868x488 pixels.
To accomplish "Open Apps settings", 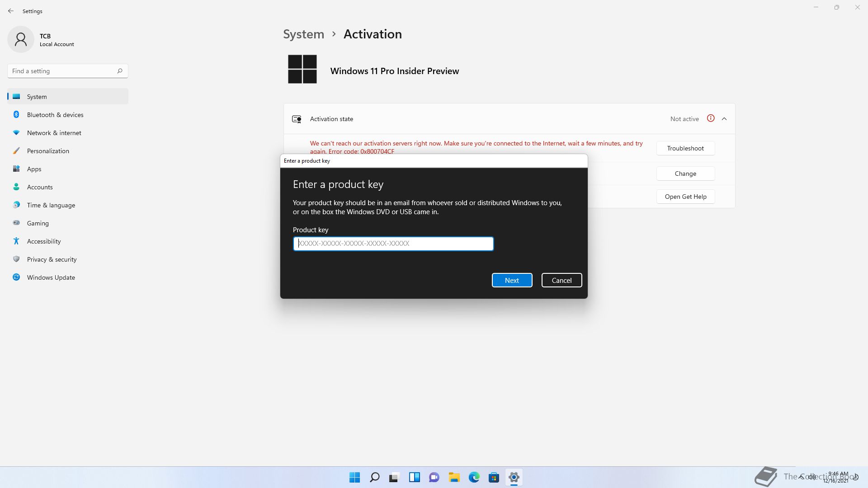I will pyautogui.click(x=68, y=169).
